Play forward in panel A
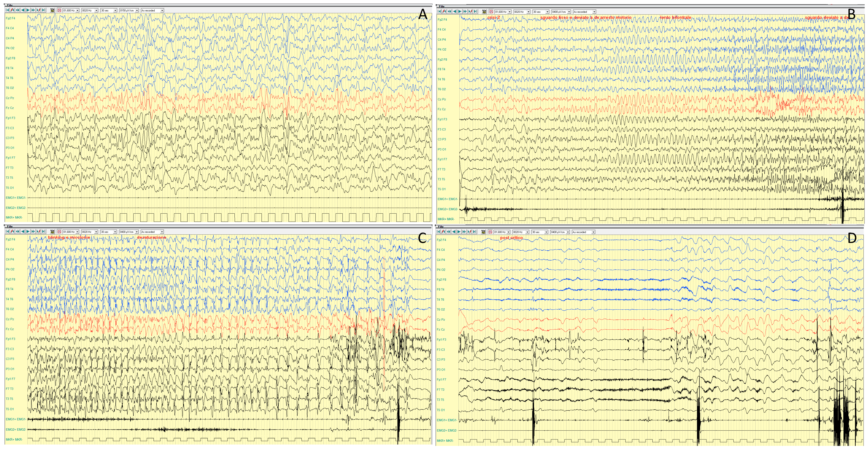Screen dimensions: 868x450 28,10
